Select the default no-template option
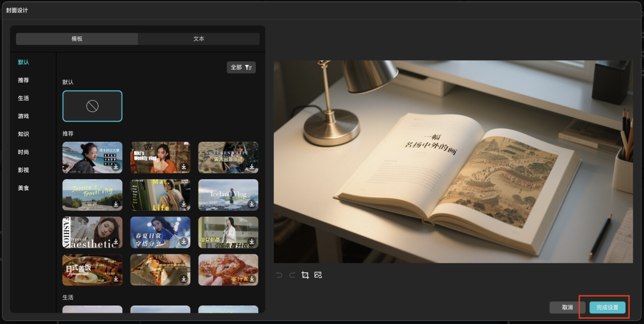Screen dimensions: 644x324 tap(92, 106)
